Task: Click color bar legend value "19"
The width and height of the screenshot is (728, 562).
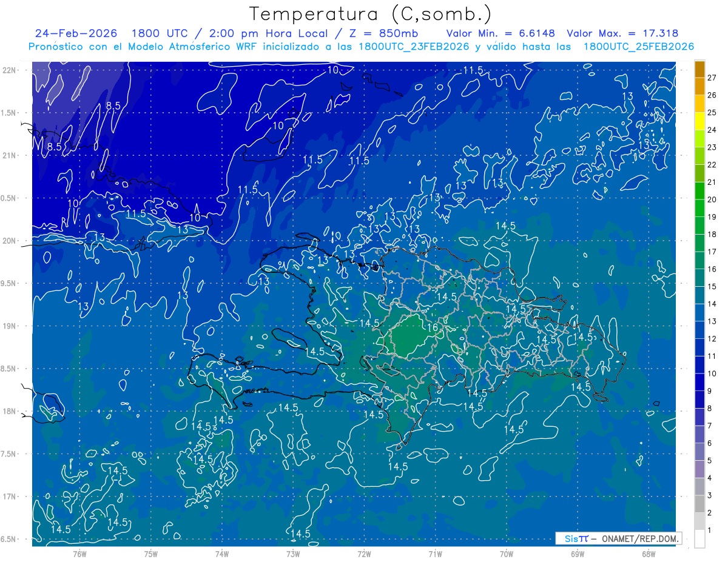Action: (x=712, y=217)
